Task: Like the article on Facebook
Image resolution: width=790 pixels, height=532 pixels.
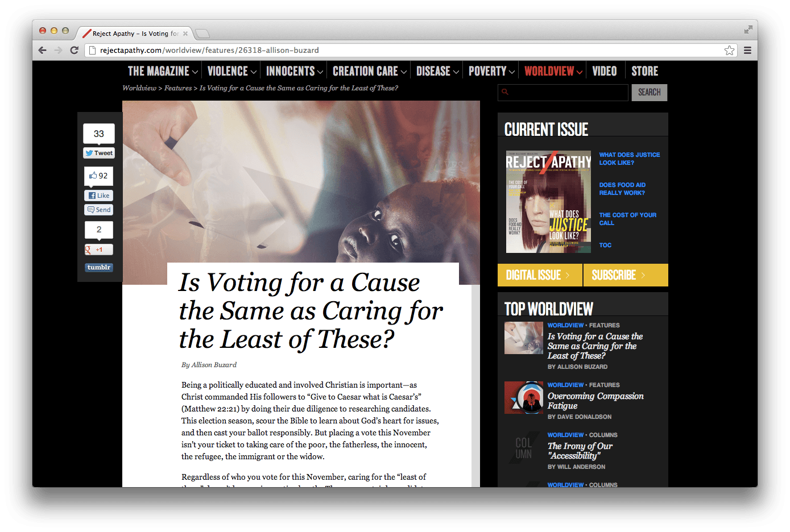Action: [99, 196]
